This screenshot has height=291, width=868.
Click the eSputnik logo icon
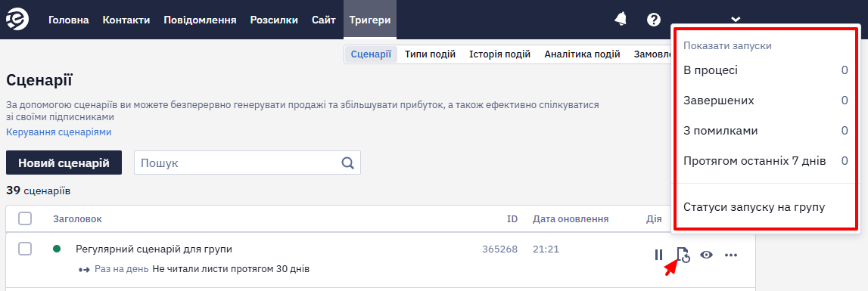tap(18, 20)
